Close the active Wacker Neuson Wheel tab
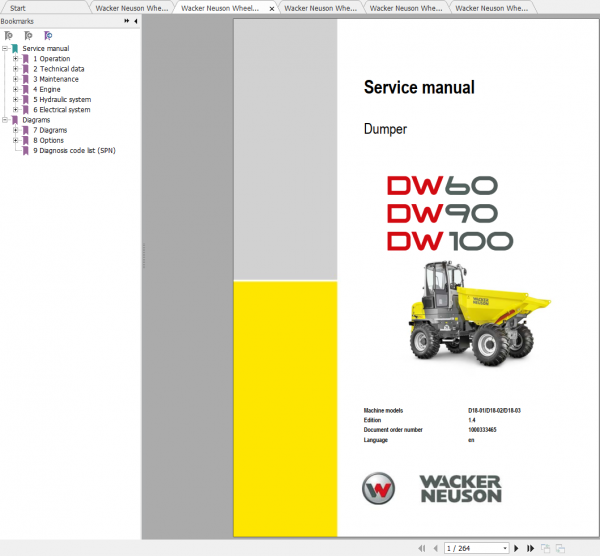Screen dimensions: 600x556 272,8
